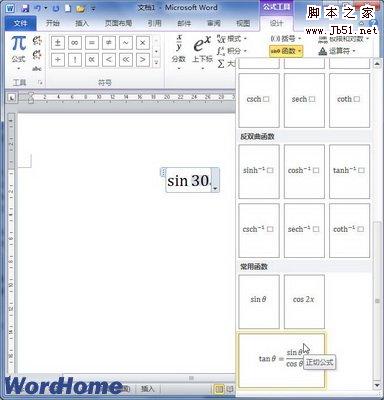Viewport: 384px width, 400px height.
Task: Click the Word application icon in title bar
Action: pos(10,9)
